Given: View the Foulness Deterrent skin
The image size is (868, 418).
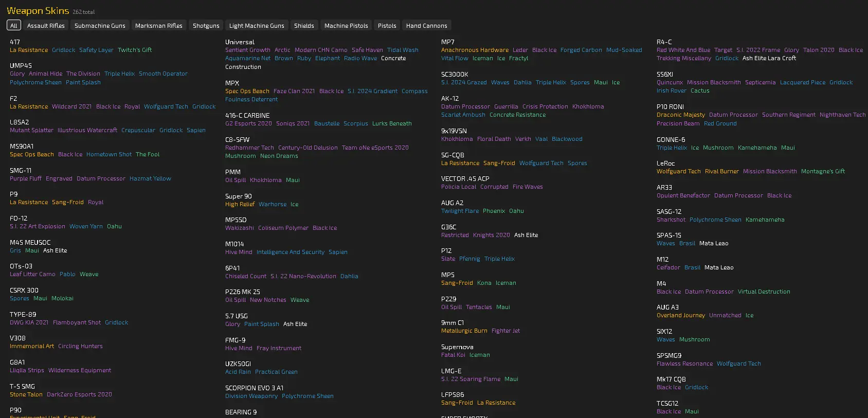Looking at the screenshot, I should tap(251, 99).
